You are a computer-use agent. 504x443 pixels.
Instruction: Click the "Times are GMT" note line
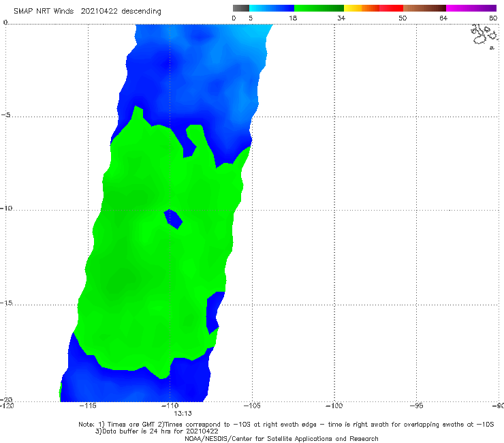[286, 425]
